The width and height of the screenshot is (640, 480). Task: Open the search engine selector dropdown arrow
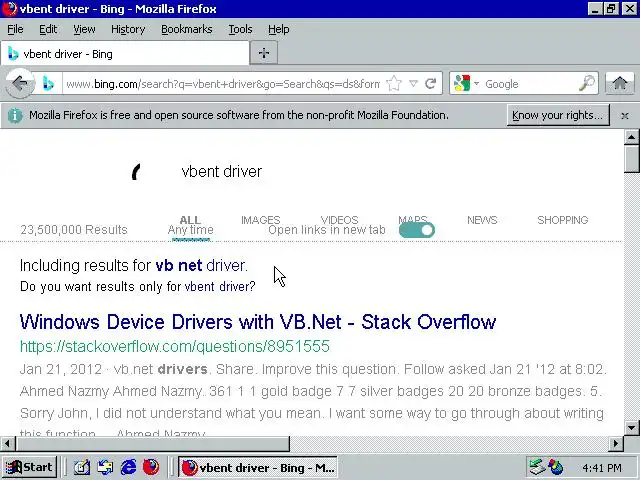476,83
